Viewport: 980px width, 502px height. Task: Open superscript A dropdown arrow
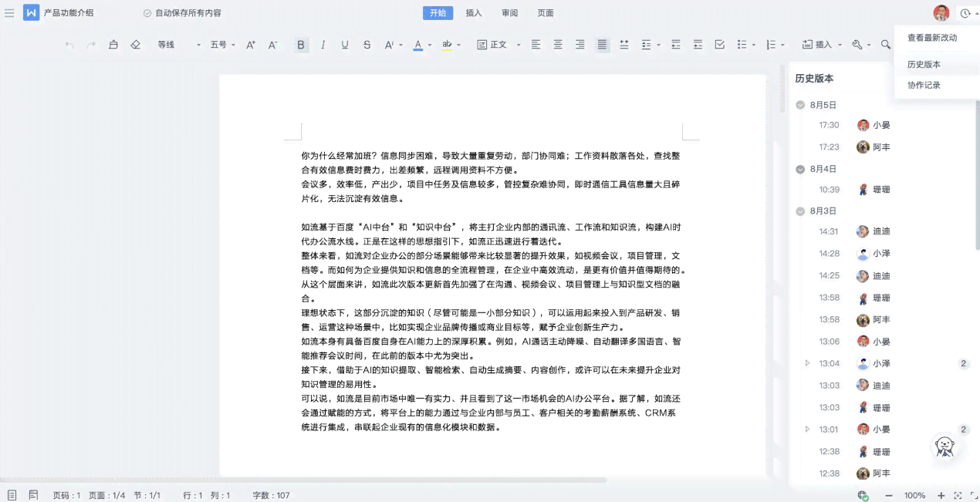[x=400, y=45]
